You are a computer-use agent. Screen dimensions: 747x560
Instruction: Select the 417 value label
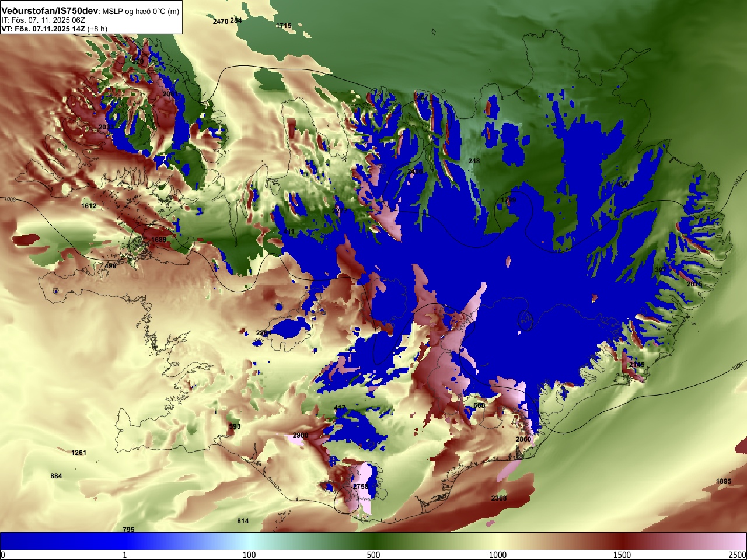[x=340, y=408]
